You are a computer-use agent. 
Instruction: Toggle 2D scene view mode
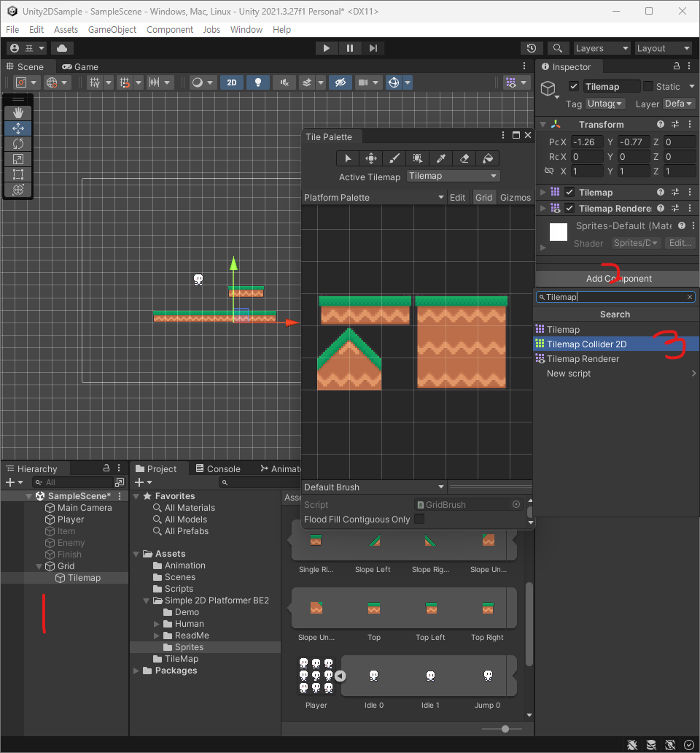click(232, 82)
